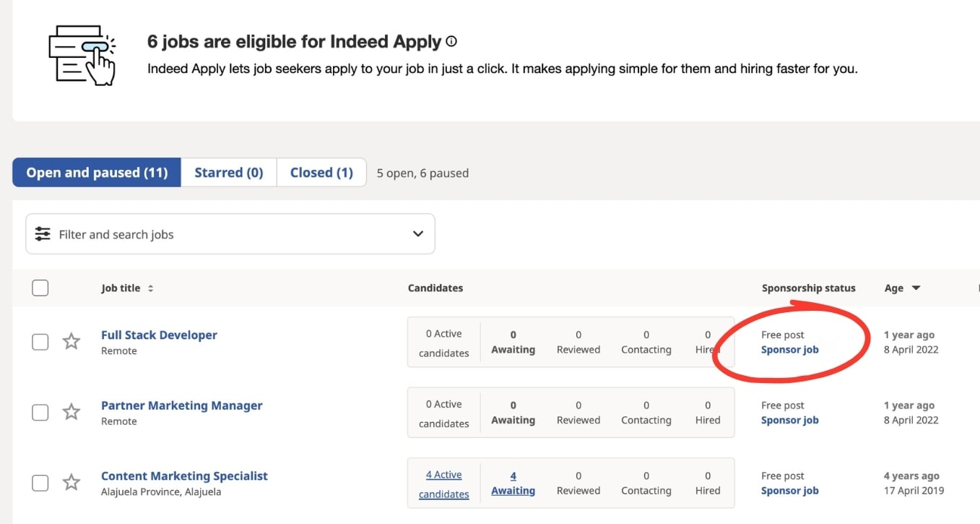Screen dimensions: 980x524
Task: Click Sponsor job for Full Stack Developer
Action: coord(790,349)
